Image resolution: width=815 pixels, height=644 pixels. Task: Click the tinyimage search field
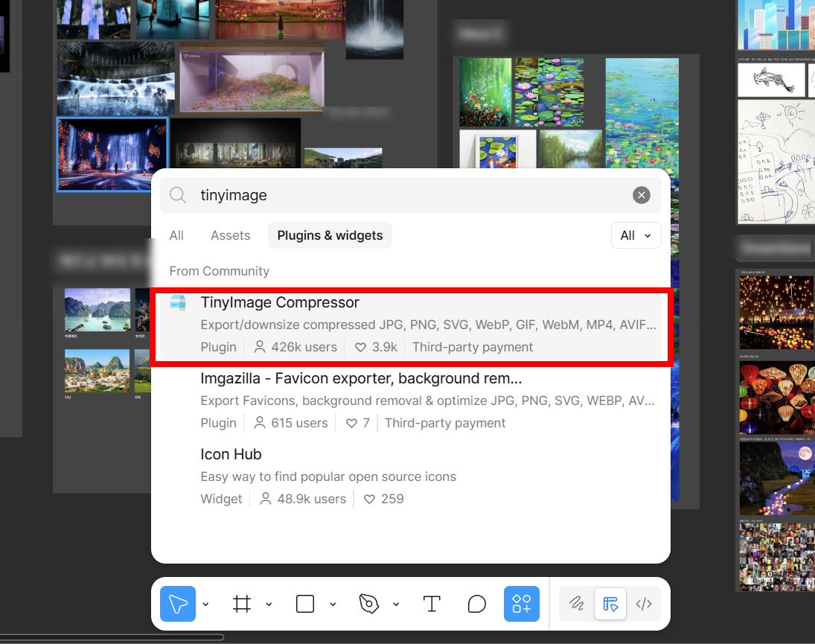coord(411,195)
